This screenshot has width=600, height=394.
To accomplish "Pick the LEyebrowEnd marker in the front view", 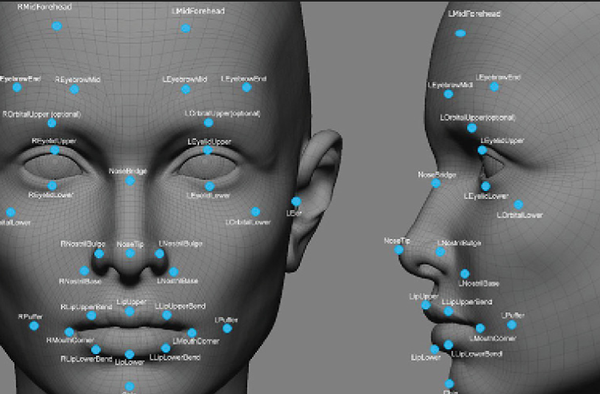I will pyautogui.click(x=247, y=88).
